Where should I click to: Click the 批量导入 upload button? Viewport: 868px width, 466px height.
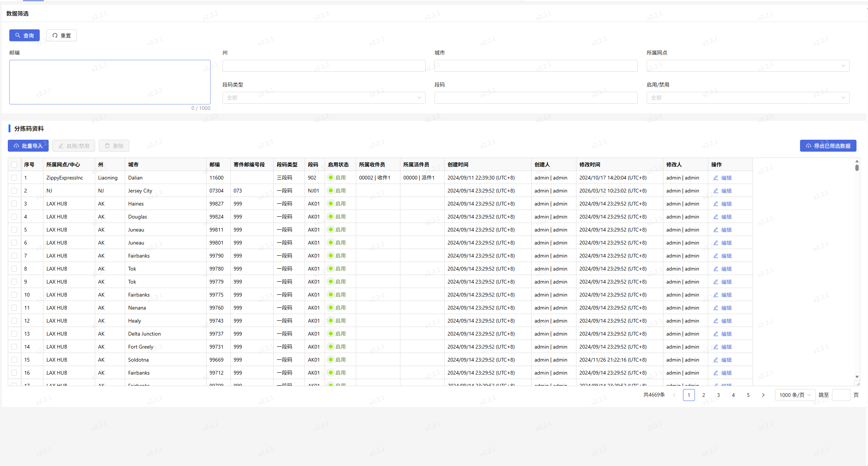[x=28, y=146]
